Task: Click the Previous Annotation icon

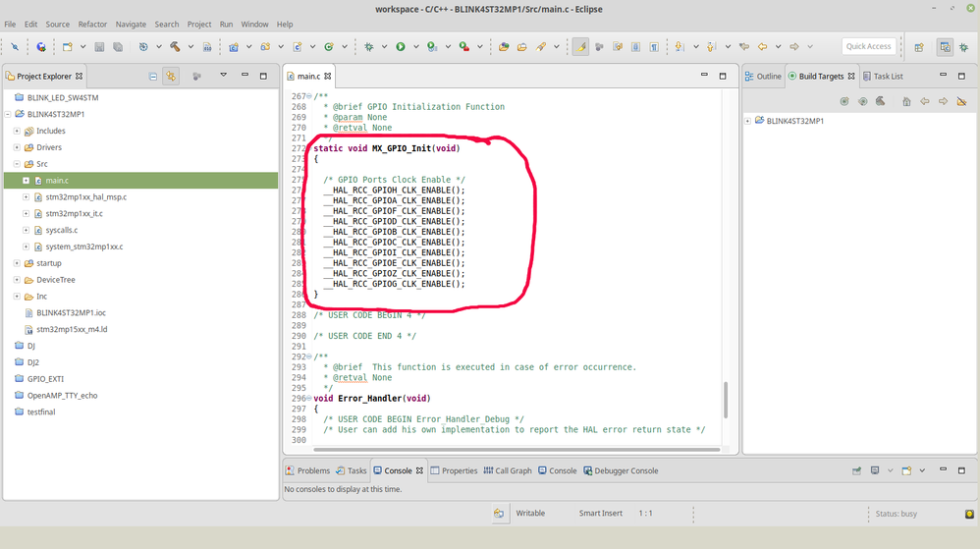Action: pos(711,46)
